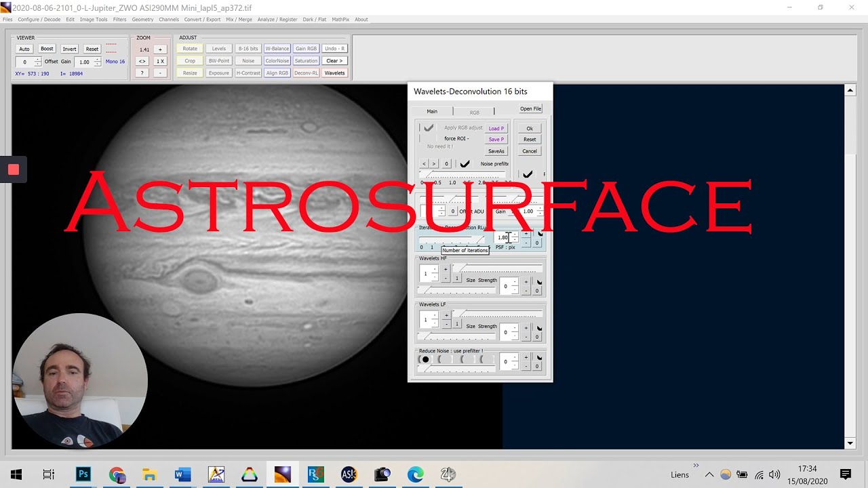
Task: Open Microsoft Word from the taskbar
Action: (x=183, y=474)
